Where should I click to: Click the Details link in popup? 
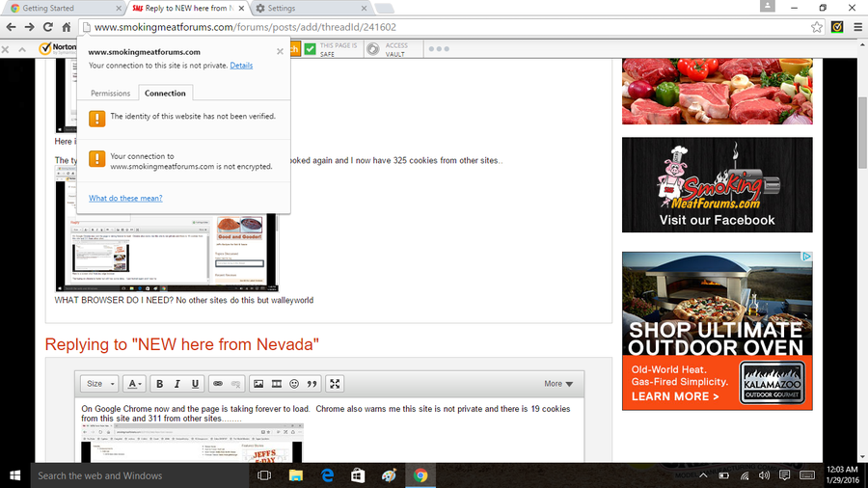241,66
